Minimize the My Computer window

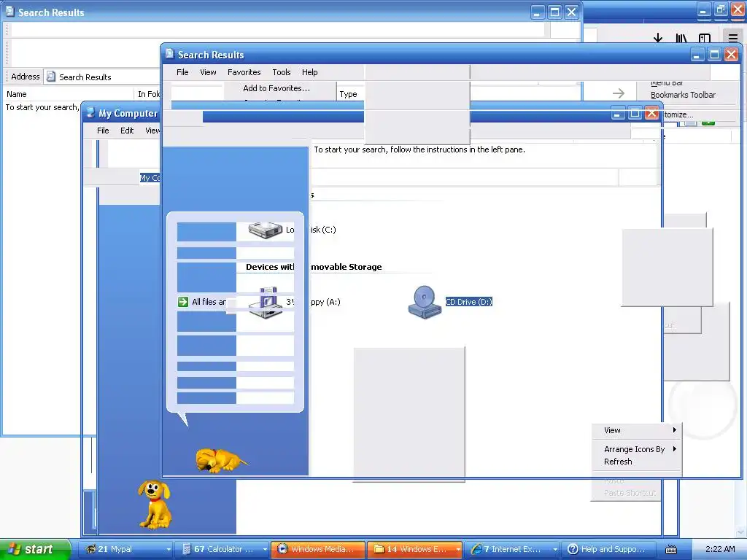pyautogui.click(x=617, y=113)
